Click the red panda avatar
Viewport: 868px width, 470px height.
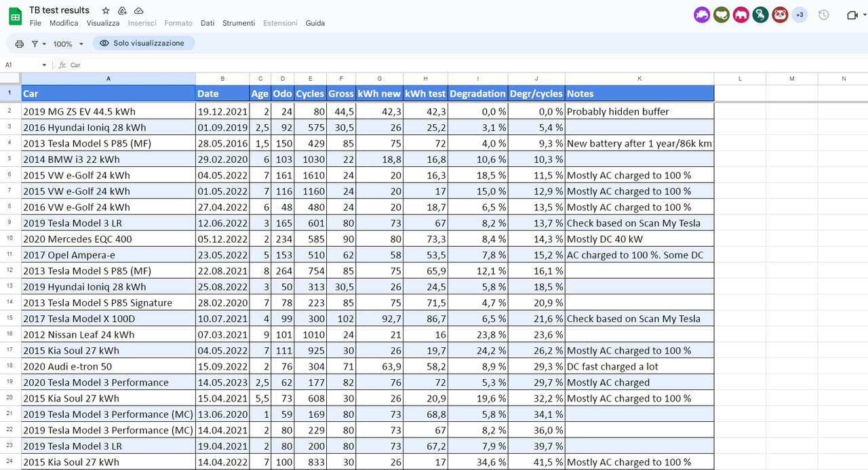point(781,14)
